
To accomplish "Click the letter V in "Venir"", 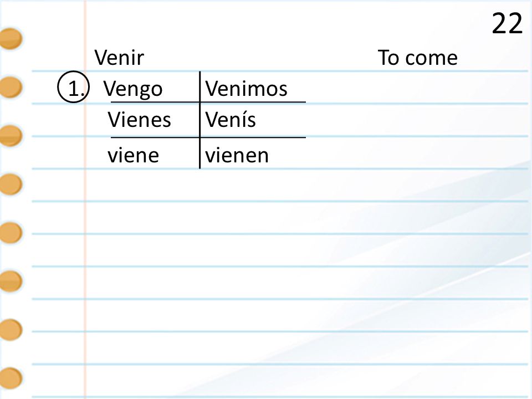I will pyautogui.click(x=101, y=57).
